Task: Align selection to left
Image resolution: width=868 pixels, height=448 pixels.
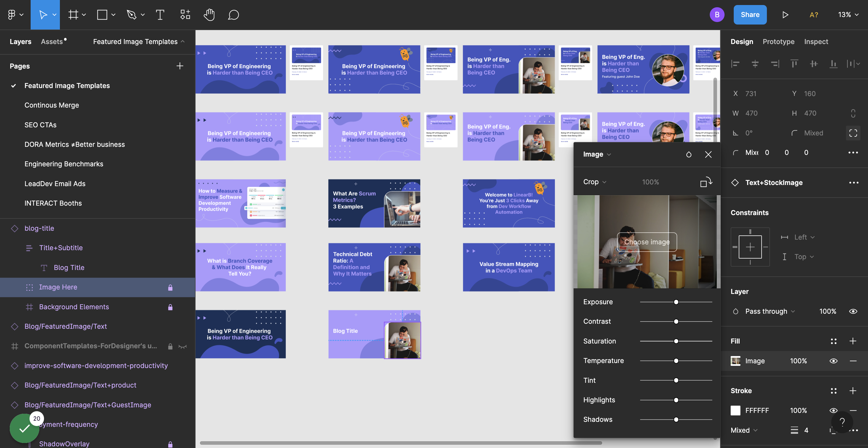Action: pyautogui.click(x=735, y=64)
